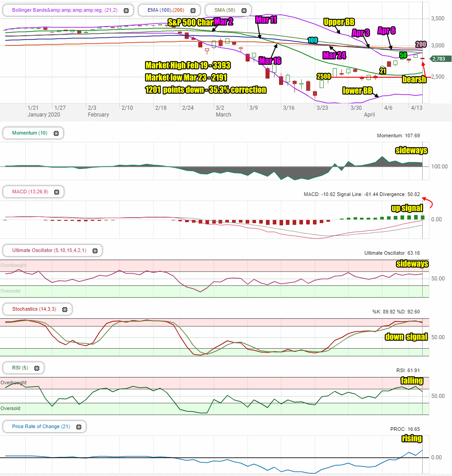Open Bollinger Bands settings label
The width and height of the screenshot is (452, 476).
point(65,10)
